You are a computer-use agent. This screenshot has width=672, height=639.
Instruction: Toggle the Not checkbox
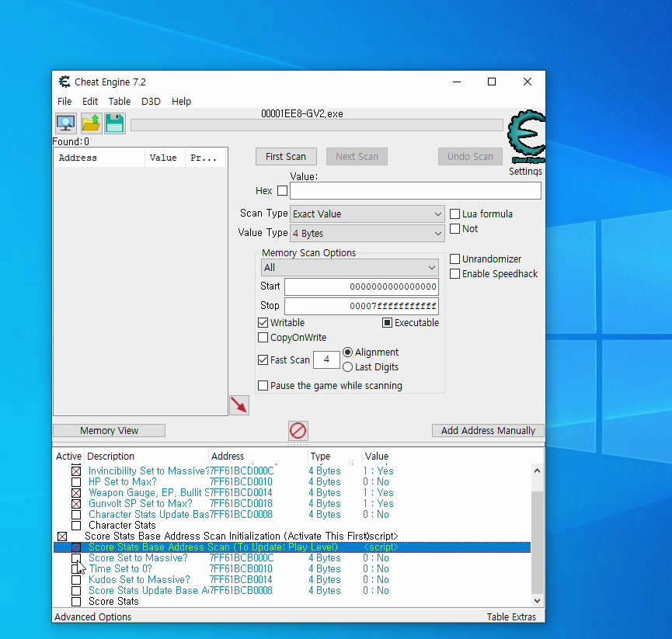point(454,229)
